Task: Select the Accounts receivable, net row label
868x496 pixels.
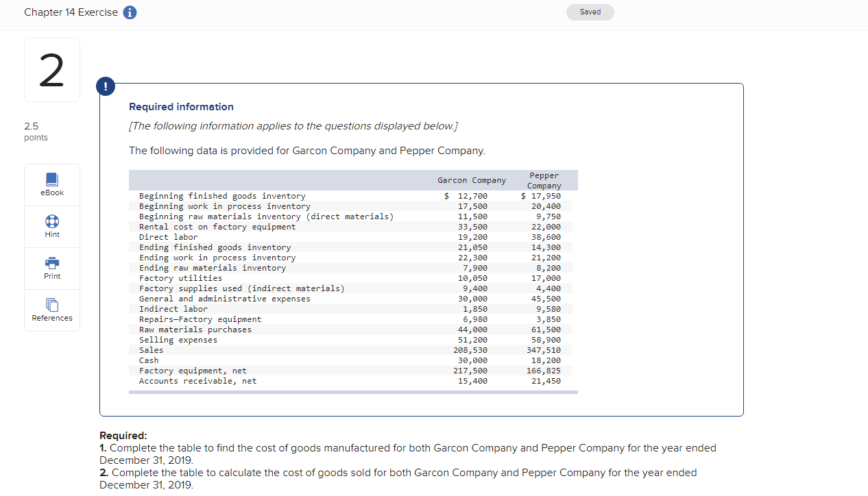Action: coord(197,381)
